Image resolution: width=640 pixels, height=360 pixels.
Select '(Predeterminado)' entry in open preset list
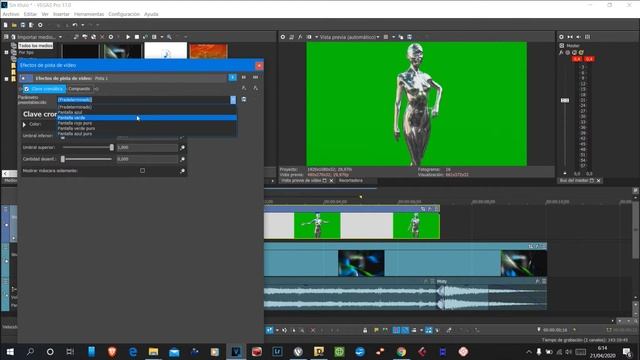147,107
